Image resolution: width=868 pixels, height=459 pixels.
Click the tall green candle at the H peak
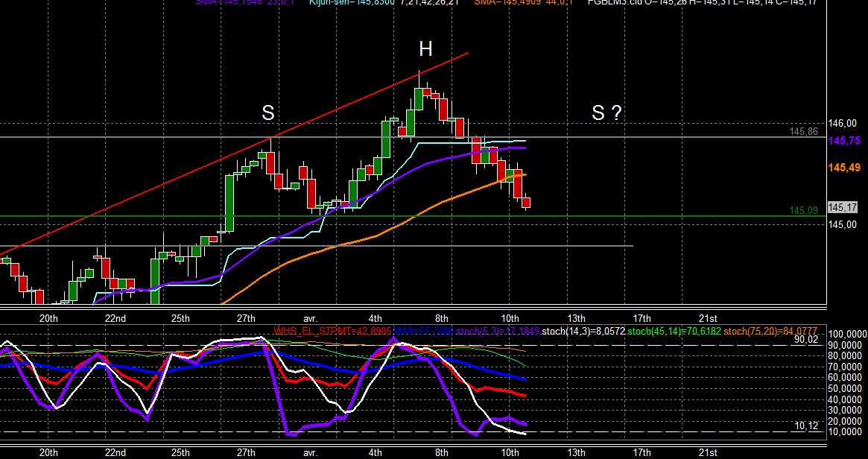point(419,98)
